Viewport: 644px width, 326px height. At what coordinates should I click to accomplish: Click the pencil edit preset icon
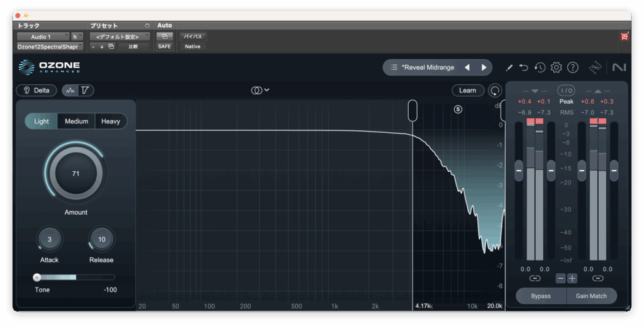click(x=509, y=67)
